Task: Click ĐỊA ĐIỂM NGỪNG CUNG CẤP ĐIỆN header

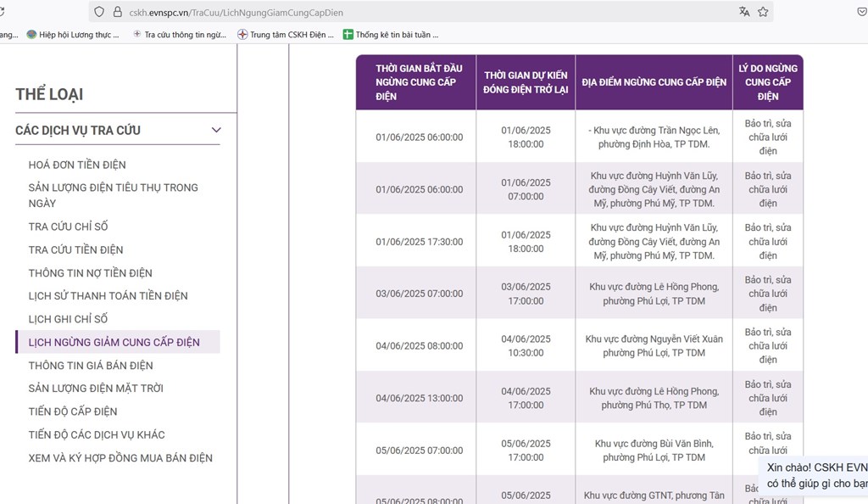Action: click(x=654, y=82)
